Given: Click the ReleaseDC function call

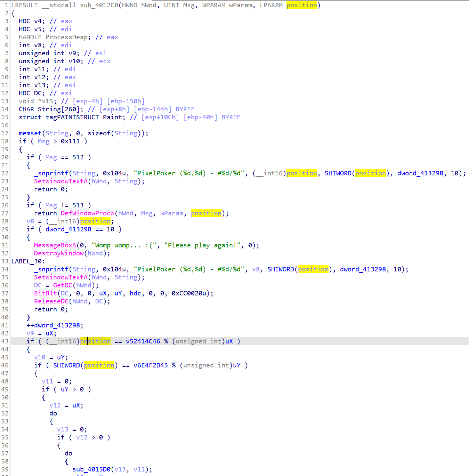Looking at the screenshot, I should pyautogui.click(x=51, y=301).
